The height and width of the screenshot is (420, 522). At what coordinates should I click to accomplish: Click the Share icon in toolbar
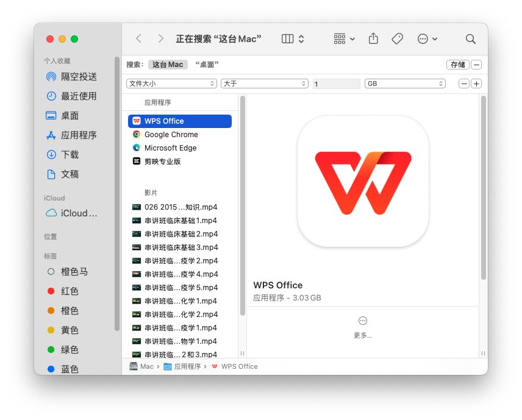[373, 38]
